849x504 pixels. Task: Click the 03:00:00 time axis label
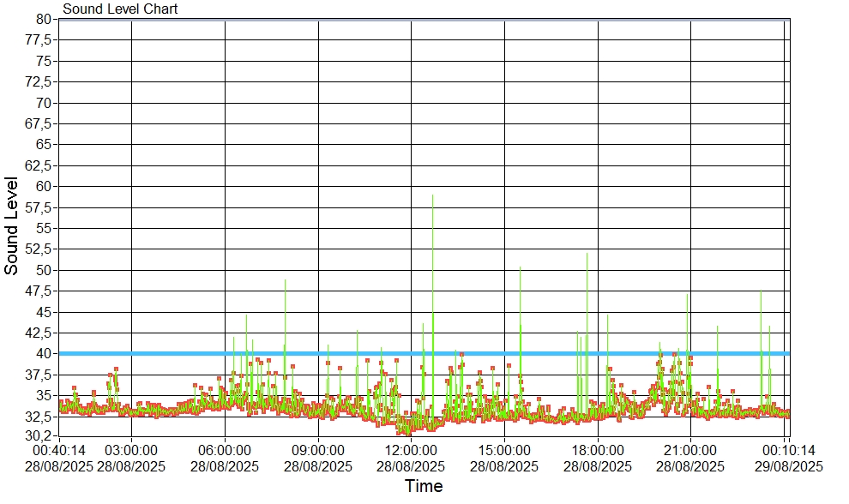tap(131, 450)
